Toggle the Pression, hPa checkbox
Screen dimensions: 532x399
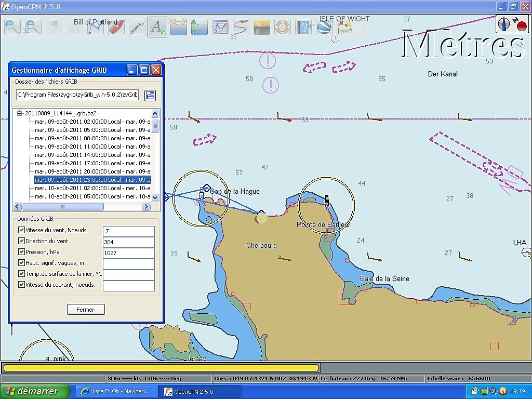coord(21,252)
